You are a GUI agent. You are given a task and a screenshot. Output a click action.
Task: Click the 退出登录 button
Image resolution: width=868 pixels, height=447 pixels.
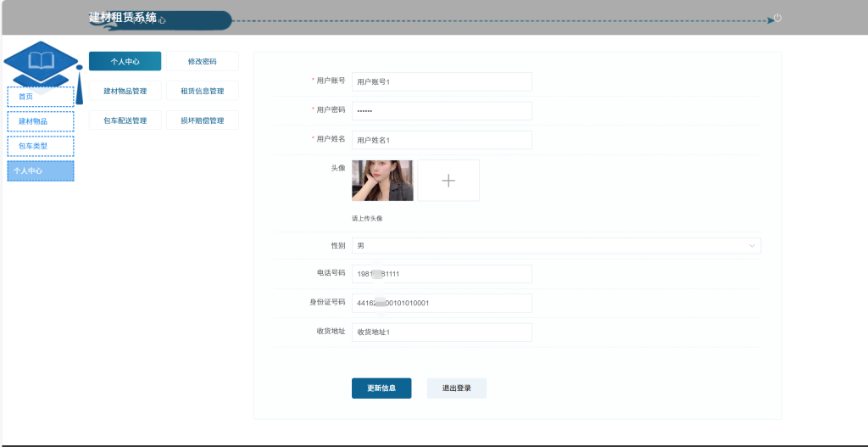click(x=457, y=388)
